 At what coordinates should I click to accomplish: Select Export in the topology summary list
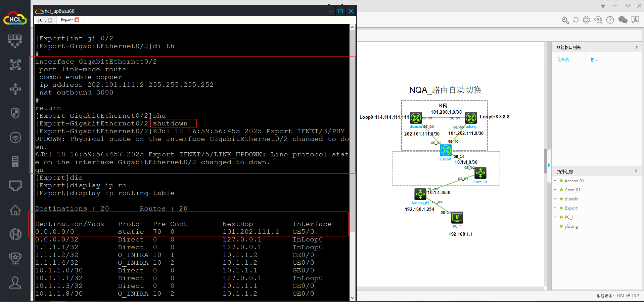pos(571,208)
